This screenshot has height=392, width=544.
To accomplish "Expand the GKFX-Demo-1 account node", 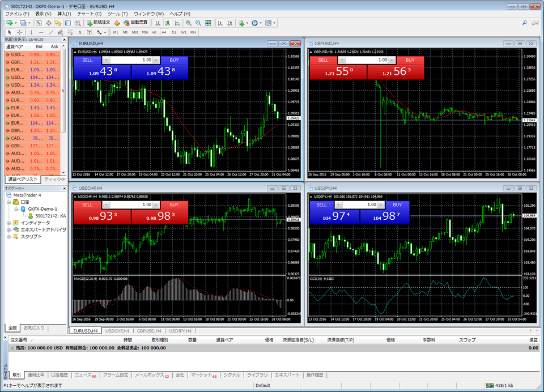I will [16, 209].
